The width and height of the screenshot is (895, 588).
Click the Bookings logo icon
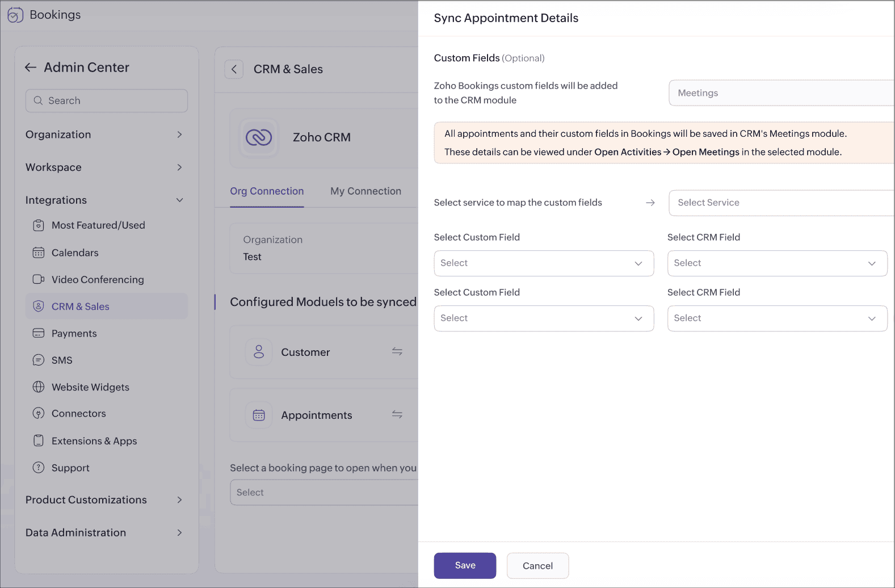15,15
